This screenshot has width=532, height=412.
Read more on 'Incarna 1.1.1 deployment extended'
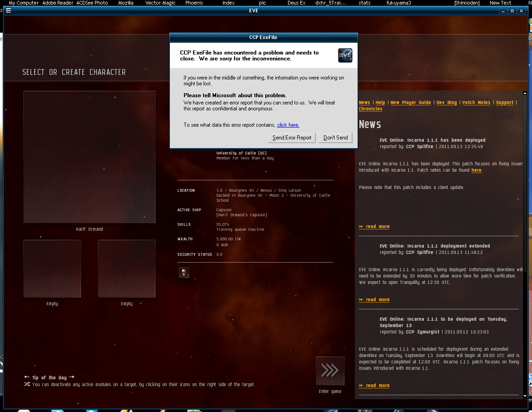(374, 300)
